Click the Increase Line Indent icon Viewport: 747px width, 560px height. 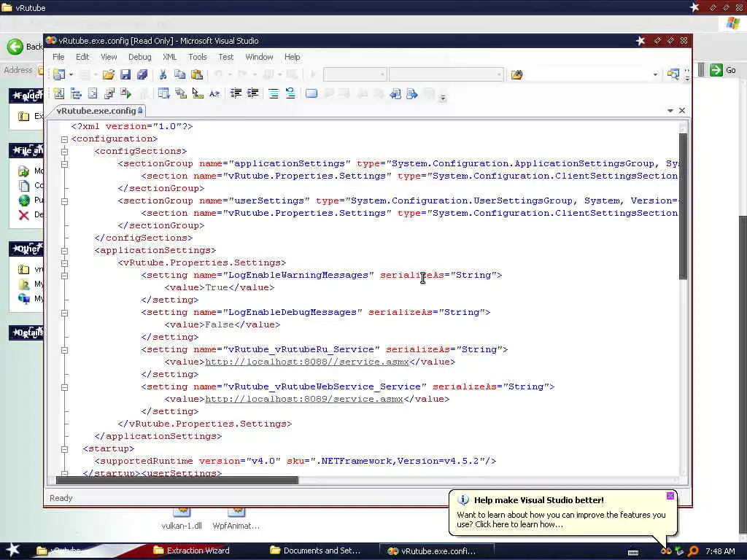pyautogui.click(x=252, y=93)
